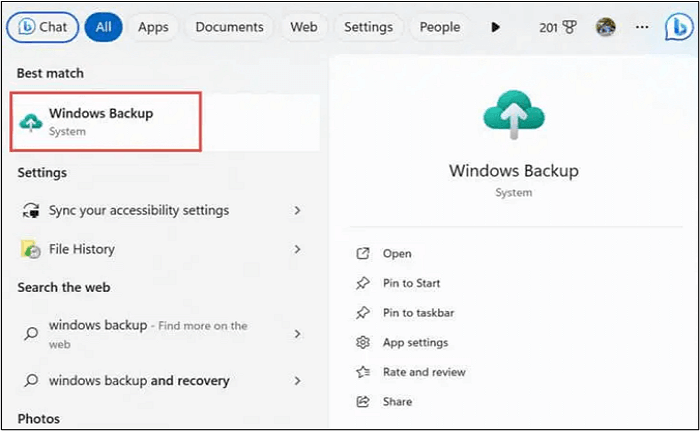Image resolution: width=700 pixels, height=431 pixels.
Task: Choose Share in the preview pane
Action: pyautogui.click(x=397, y=402)
